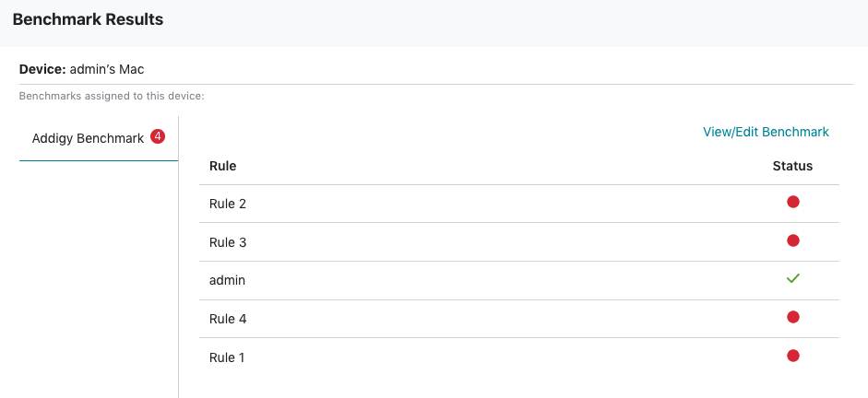Click the green checkmark for admin rule
The height and width of the screenshot is (398, 868).
pos(792,278)
